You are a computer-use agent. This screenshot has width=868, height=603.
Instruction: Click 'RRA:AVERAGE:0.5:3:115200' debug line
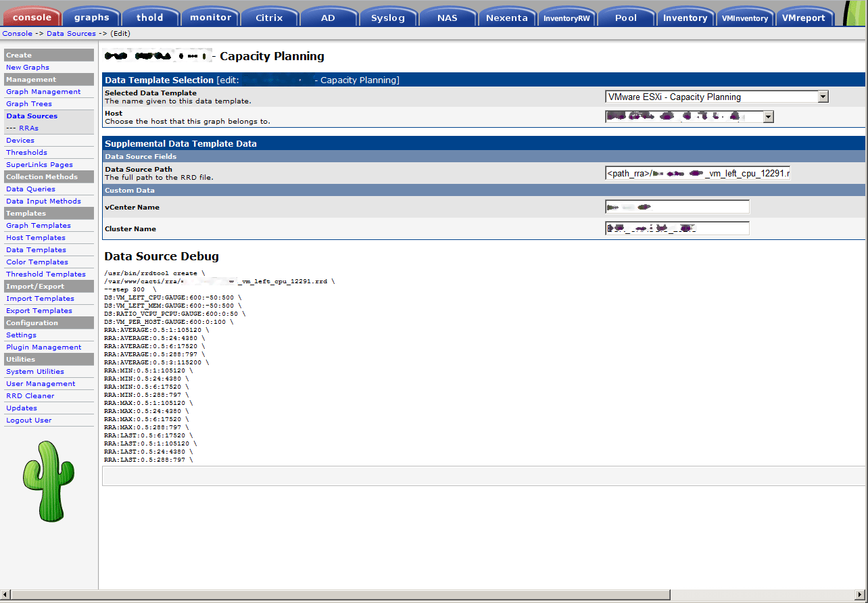(156, 362)
